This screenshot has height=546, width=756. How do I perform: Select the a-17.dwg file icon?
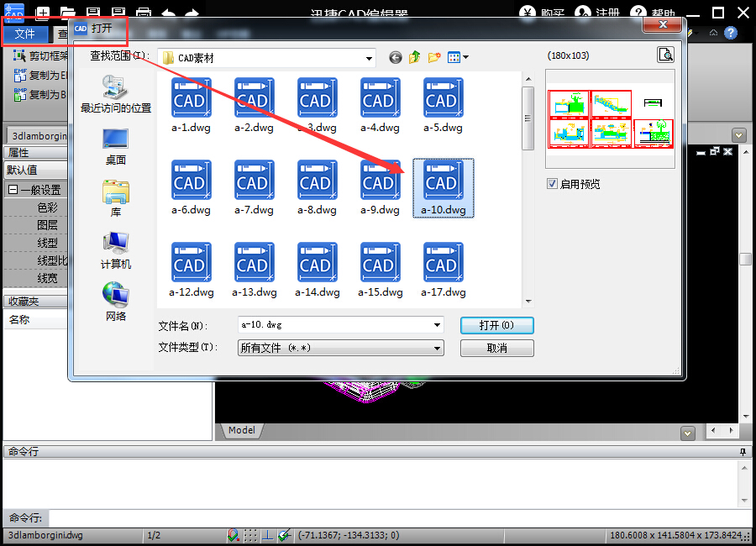coord(443,262)
